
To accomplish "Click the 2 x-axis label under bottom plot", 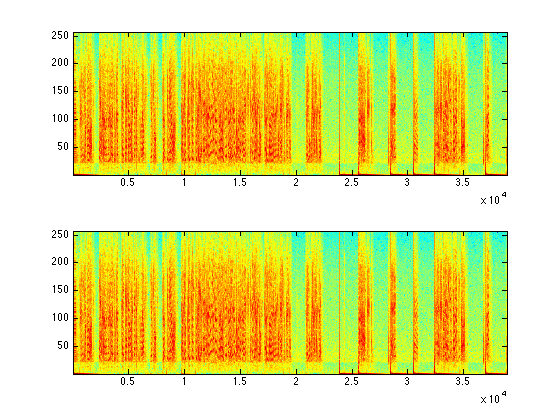I will (x=296, y=381).
